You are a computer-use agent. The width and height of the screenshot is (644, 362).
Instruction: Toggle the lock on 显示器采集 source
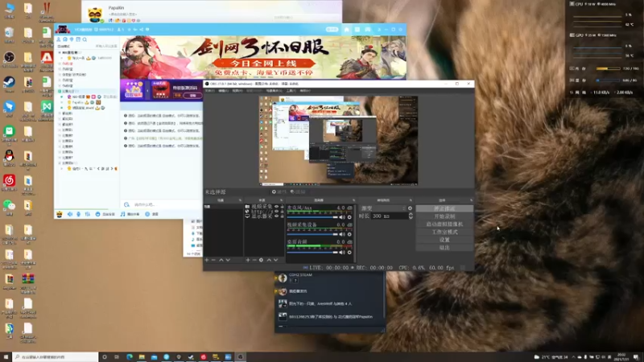pyautogui.click(x=282, y=216)
